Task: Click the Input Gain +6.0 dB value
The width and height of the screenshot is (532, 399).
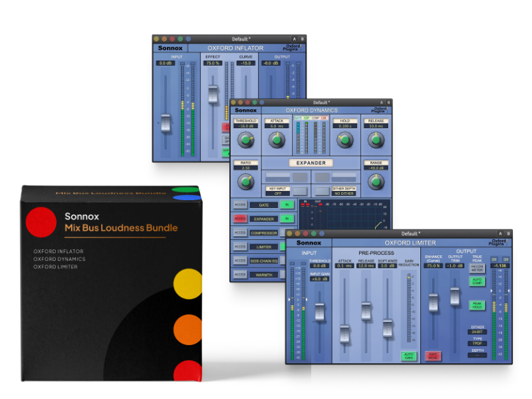Action: click(320, 279)
